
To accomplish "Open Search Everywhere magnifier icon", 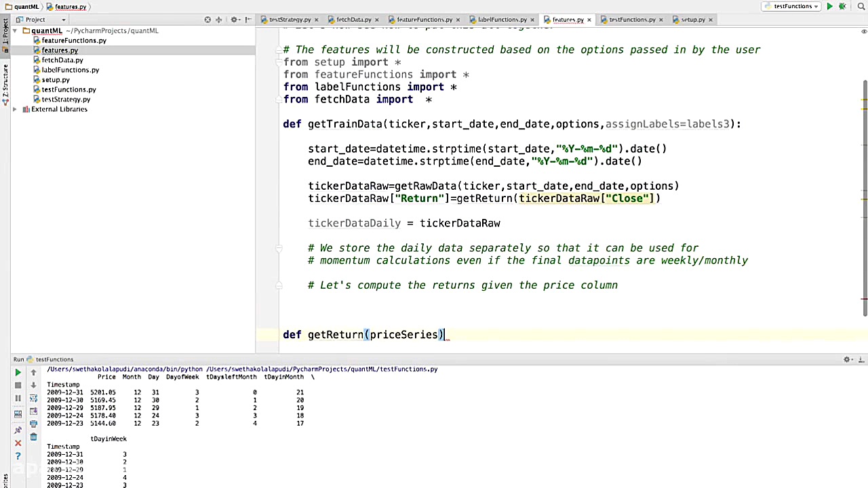I will [x=860, y=6].
